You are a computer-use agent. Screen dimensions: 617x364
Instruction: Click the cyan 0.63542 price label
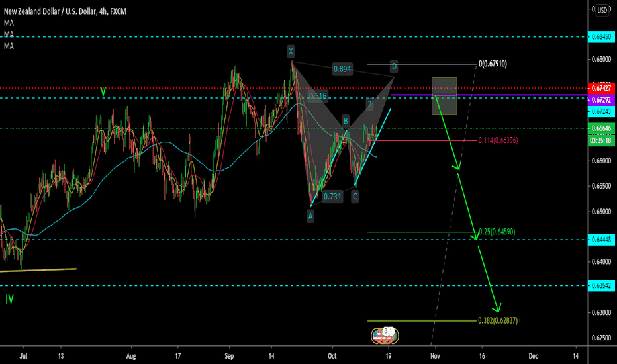[601, 286]
